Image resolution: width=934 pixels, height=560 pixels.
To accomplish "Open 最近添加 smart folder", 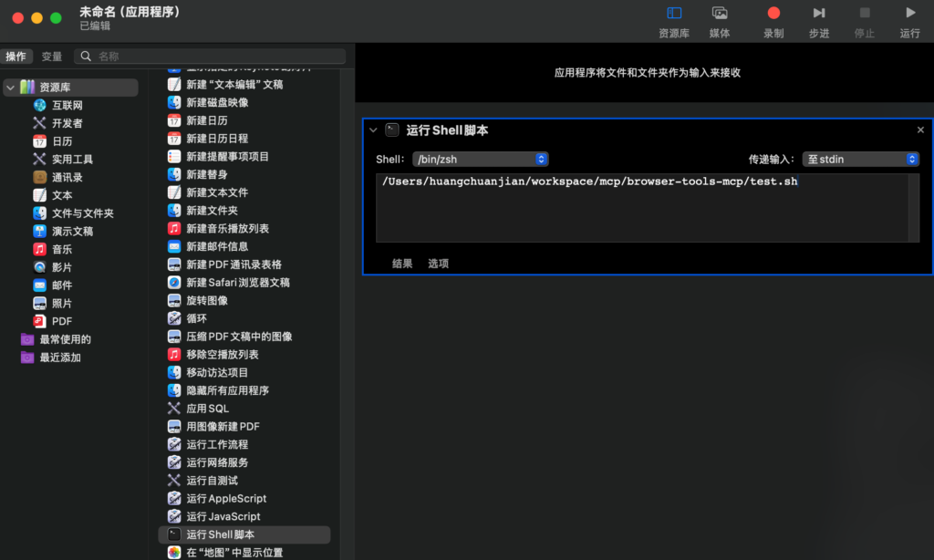I will pos(59,358).
